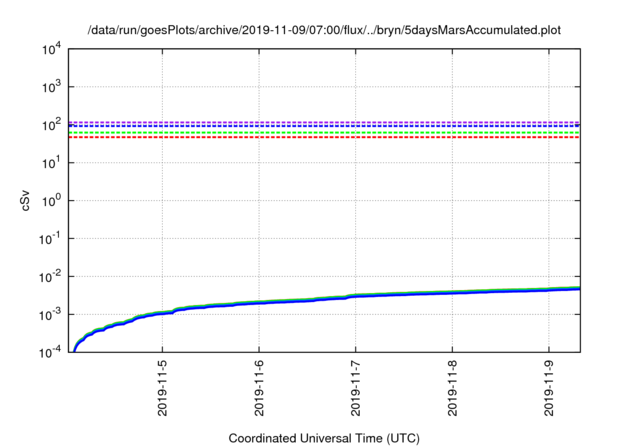Click the '2019-11-8' x-axis date label
The width and height of the screenshot is (640, 448).
click(x=452, y=388)
